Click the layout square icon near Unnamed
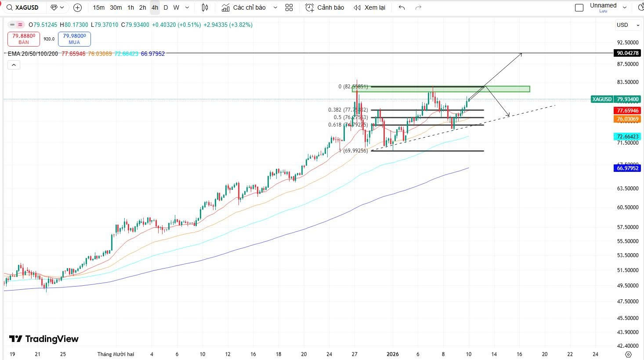 [x=579, y=7]
